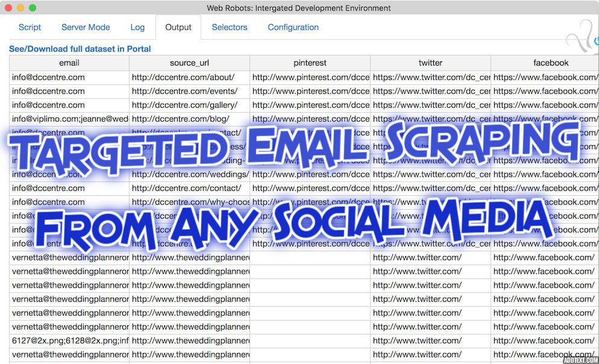The image size is (599, 364).
Task: Click the pinterest column header
Action: tap(310, 63)
